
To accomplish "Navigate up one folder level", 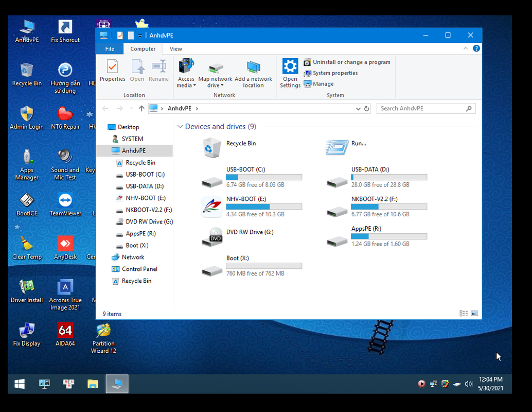I will coord(141,108).
